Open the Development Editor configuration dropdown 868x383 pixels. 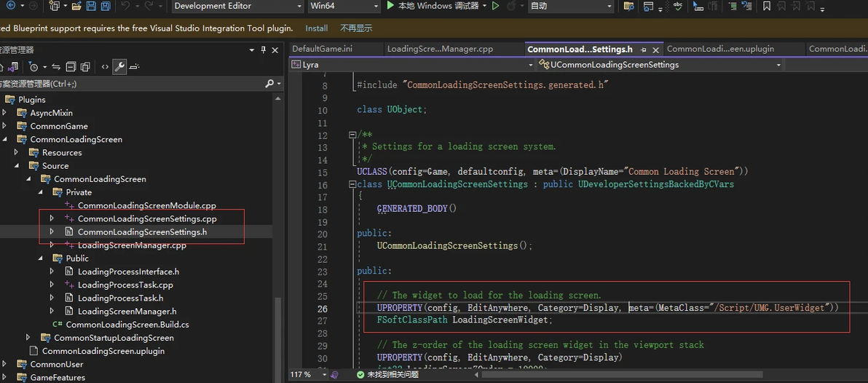(x=237, y=6)
